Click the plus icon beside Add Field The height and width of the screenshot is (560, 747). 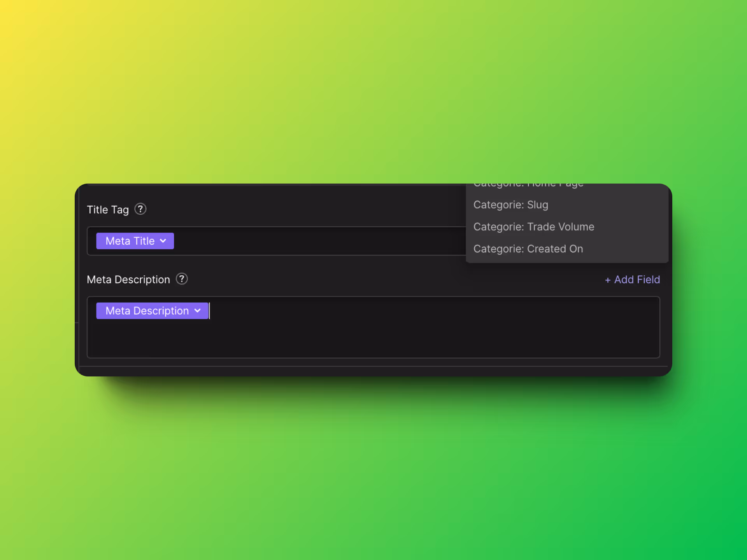[x=608, y=280]
